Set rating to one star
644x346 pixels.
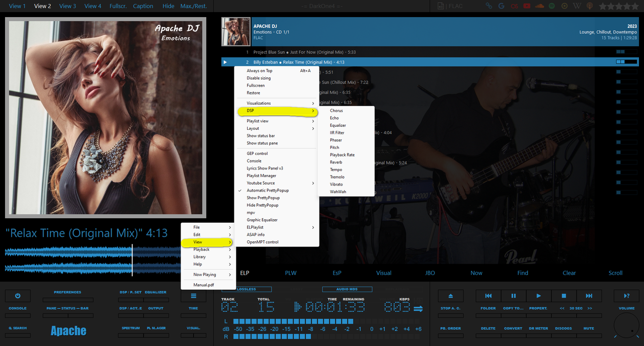(x=602, y=6)
